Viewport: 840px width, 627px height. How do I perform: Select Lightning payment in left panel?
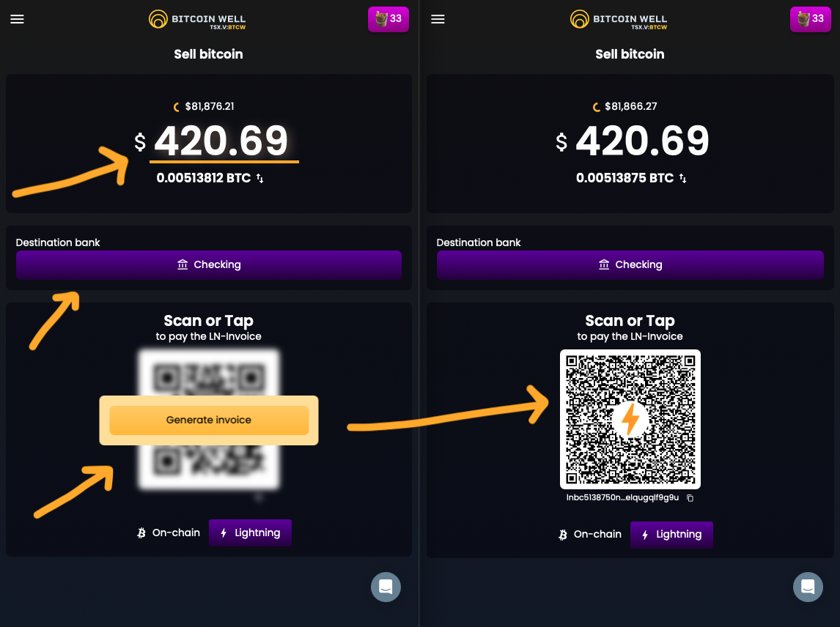click(x=250, y=533)
